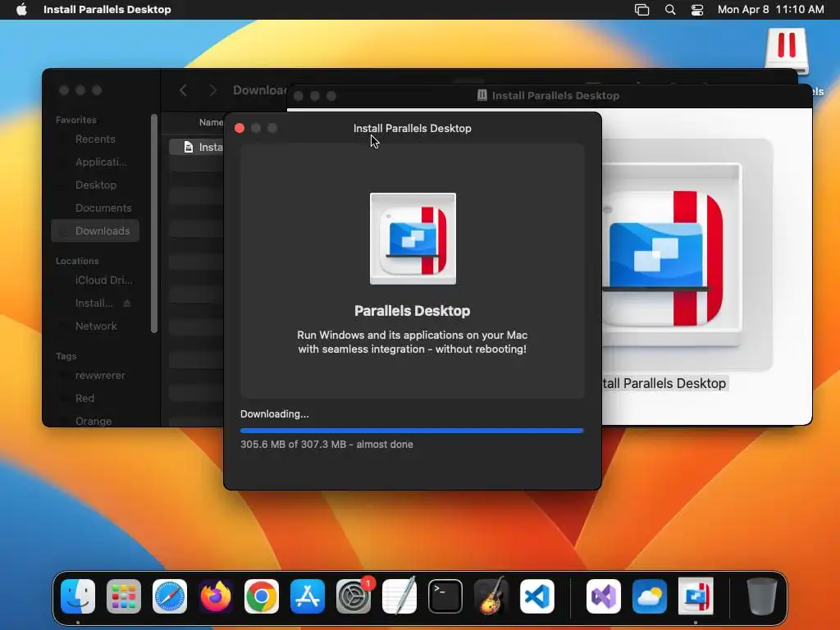The image size is (840, 630).
Task: Eject the Install volume in Finder sidebar
Action: coord(127,304)
